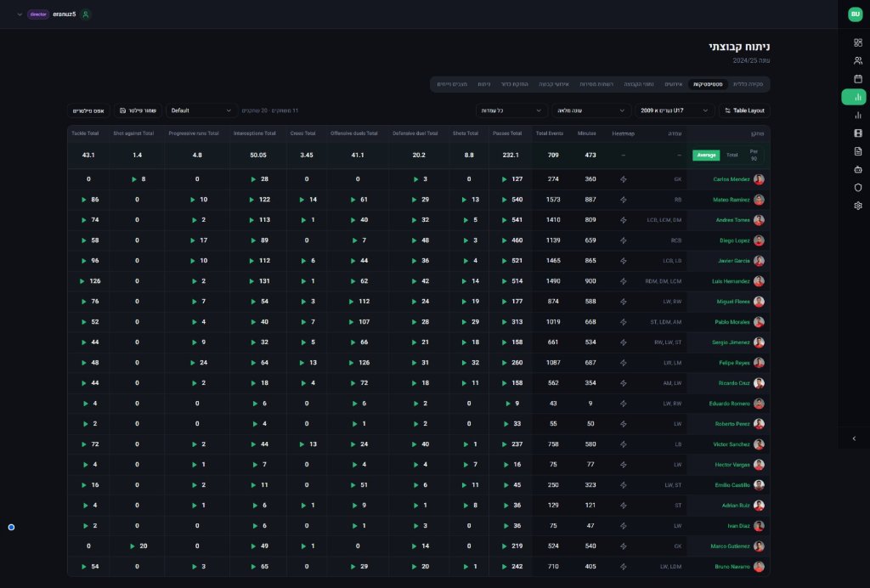Open the players (people) sidebar icon
The height and width of the screenshot is (588, 870).
pyautogui.click(x=858, y=60)
